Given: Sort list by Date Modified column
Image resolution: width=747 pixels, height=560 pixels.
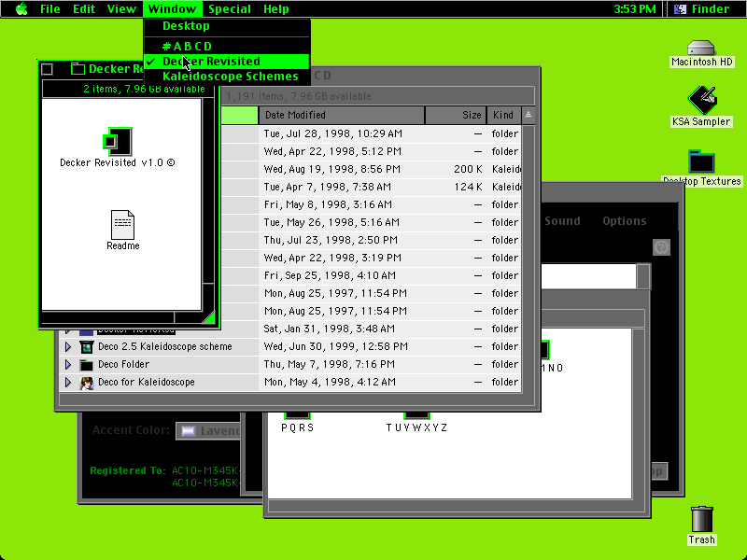Looking at the screenshot, I should tap(342, 115).
